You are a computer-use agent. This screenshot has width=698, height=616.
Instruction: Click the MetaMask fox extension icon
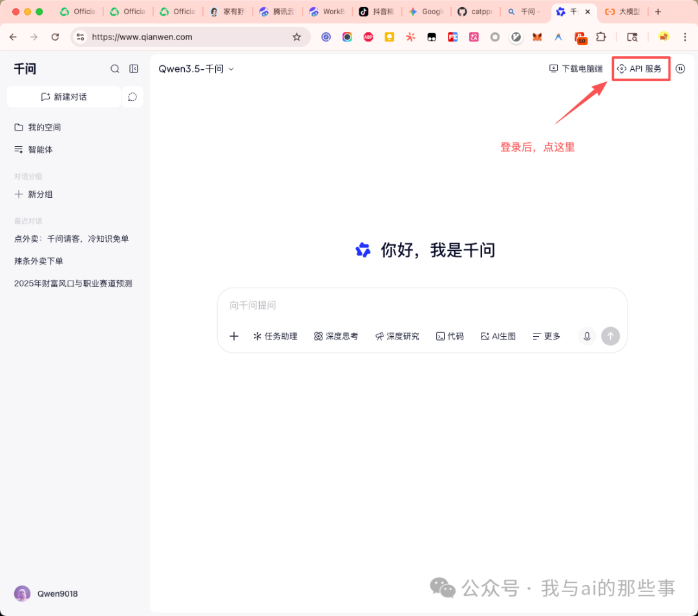pos(537,37)
